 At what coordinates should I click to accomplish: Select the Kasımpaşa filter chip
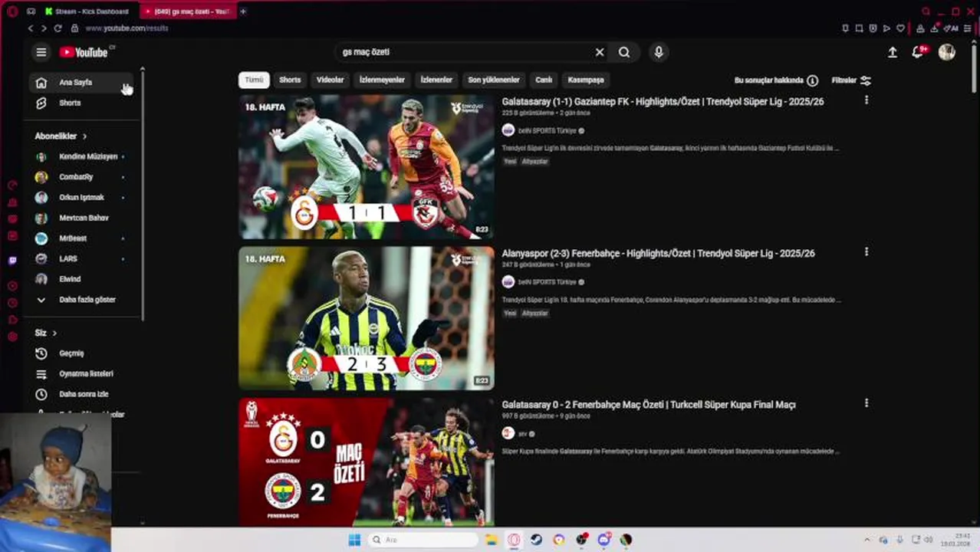pyautogui.click(x=586, y=80)
